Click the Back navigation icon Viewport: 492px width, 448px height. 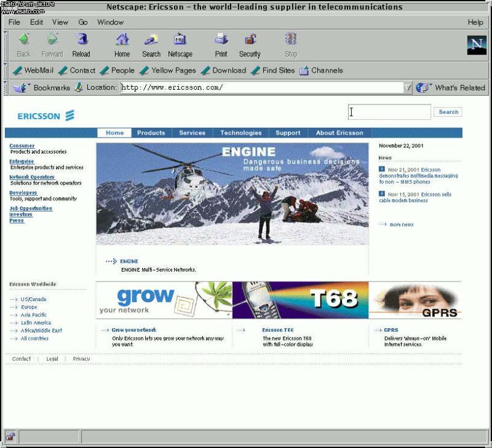[x=23, y=39]
